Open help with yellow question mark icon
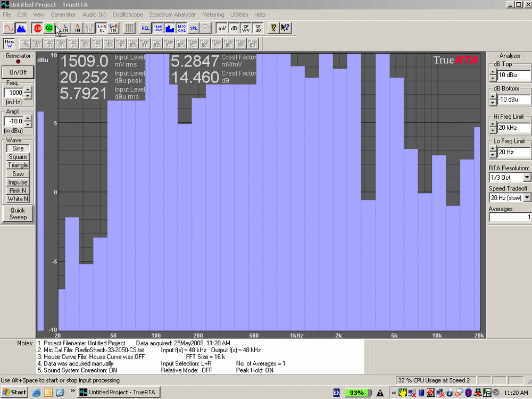 pos(273,28)
